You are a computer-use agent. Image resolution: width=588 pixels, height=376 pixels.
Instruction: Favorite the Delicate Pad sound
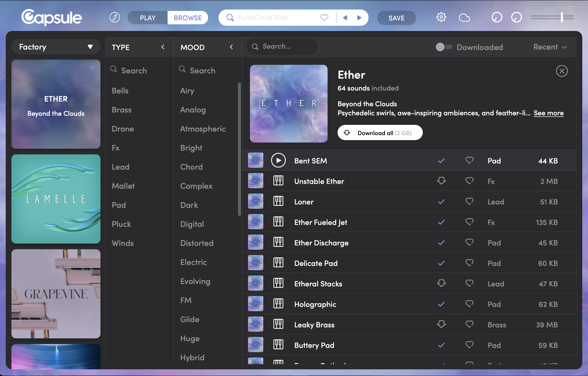coord(469,263)
